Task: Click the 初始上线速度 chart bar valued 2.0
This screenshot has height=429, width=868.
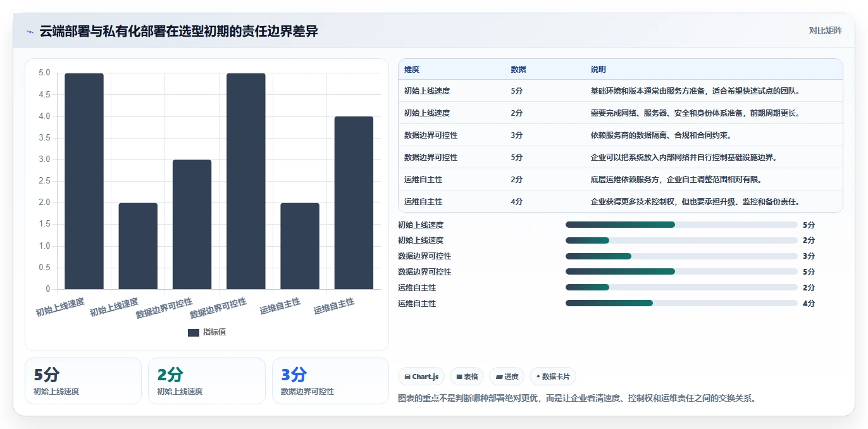Action: (x=138, y=246)
